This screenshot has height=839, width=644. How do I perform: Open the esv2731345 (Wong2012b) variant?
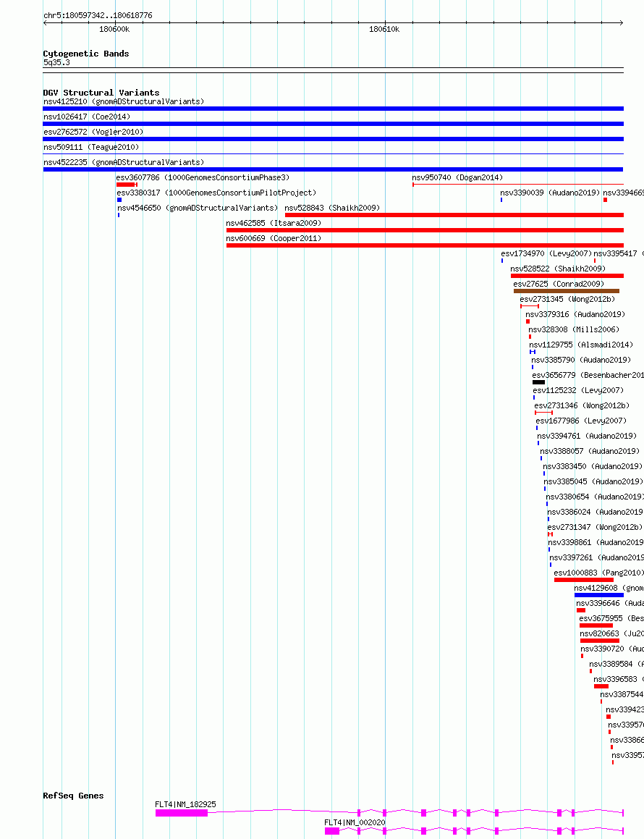pyautogui.click(x=567, y=299)
